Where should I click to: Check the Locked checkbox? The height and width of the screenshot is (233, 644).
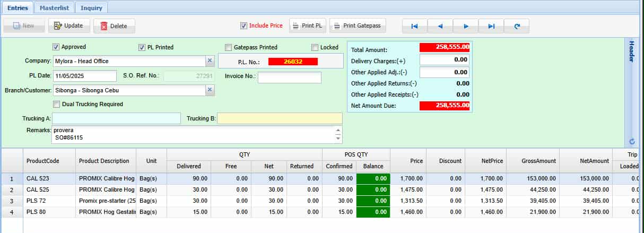tap(315, 47)
